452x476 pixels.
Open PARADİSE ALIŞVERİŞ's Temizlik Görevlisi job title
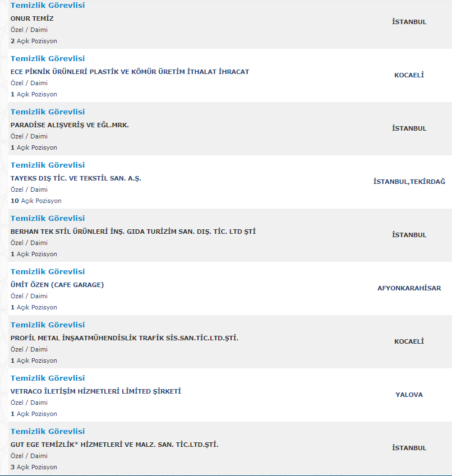coord(48,112)
